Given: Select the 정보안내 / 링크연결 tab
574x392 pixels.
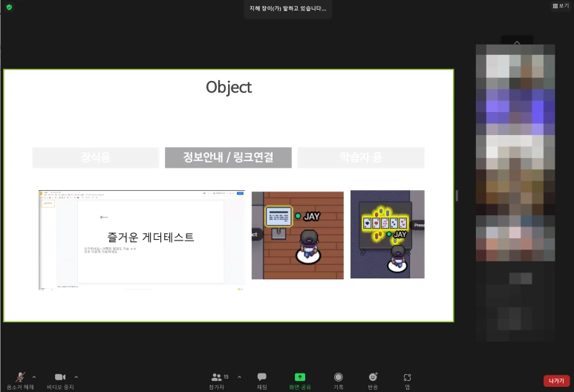Looking at the screenshot, I should click(x=229, y=157).
